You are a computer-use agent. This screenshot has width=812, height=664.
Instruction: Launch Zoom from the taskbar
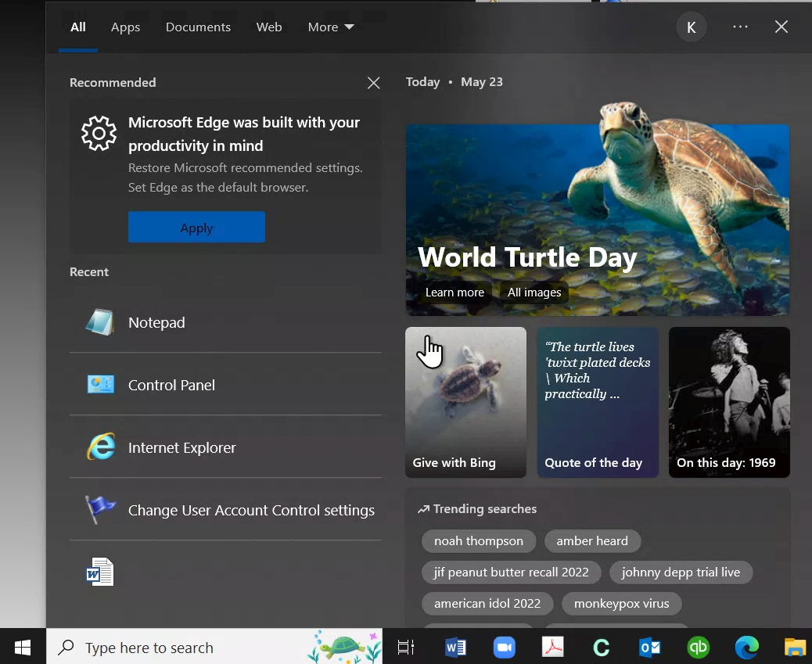click(505, 647)
